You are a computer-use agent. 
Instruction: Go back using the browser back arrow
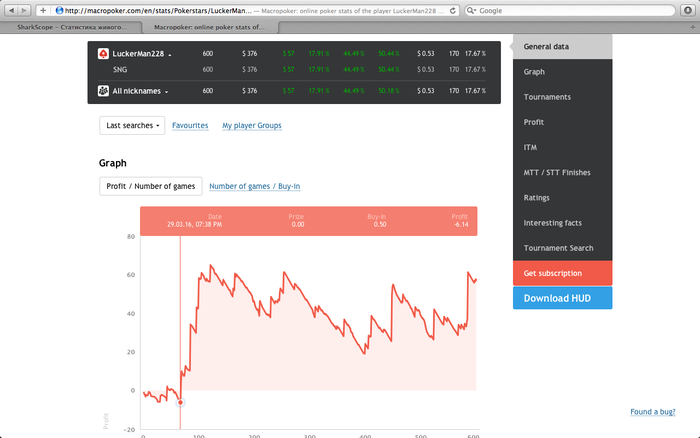[x=11, y=10]
